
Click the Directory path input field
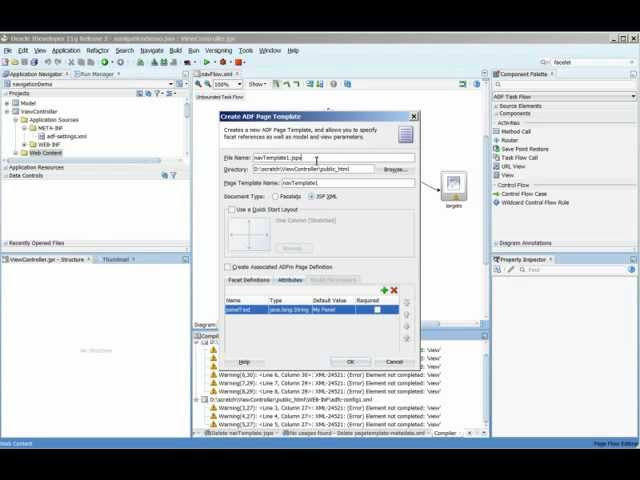point(313,169)
